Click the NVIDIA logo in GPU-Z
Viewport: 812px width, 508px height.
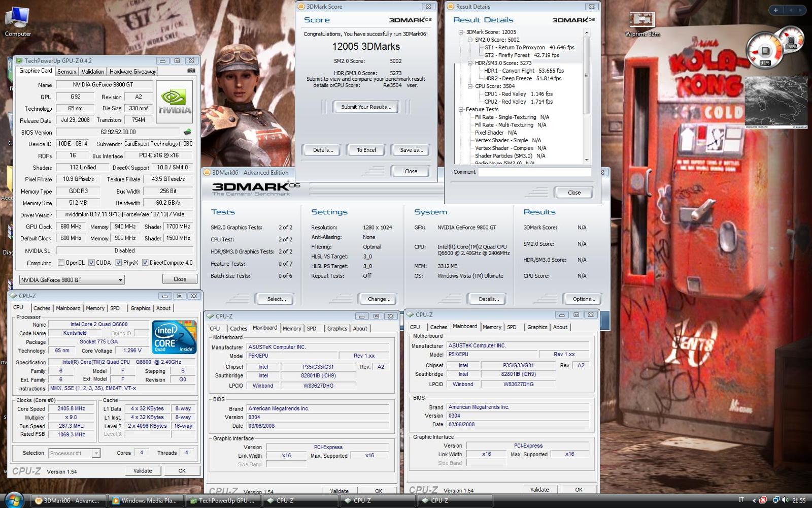coord(174,101)
